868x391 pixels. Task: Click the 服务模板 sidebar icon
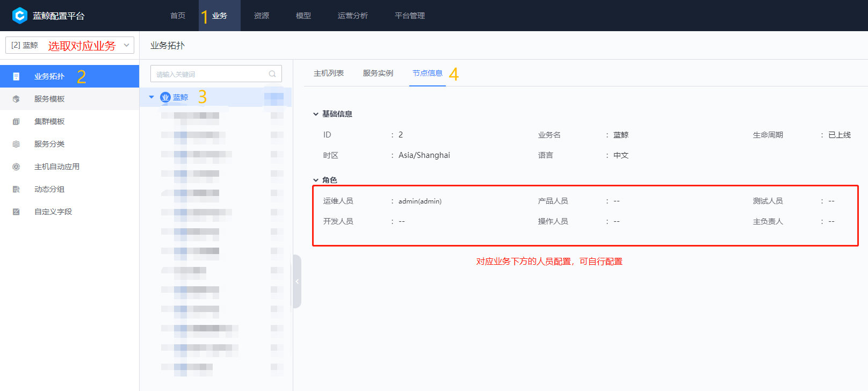coord(16,99)
